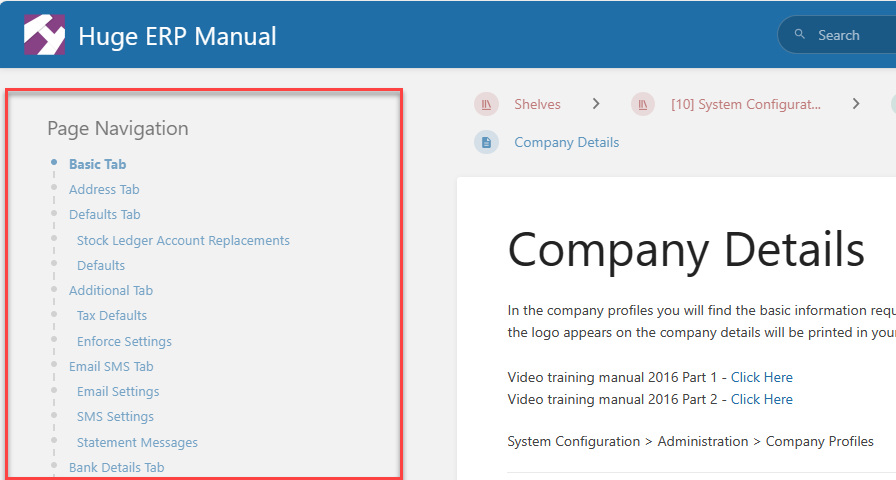Open the Part 2 video Click Here link
The width and height of the screenshot is (896, 480).
pos(761,399)
